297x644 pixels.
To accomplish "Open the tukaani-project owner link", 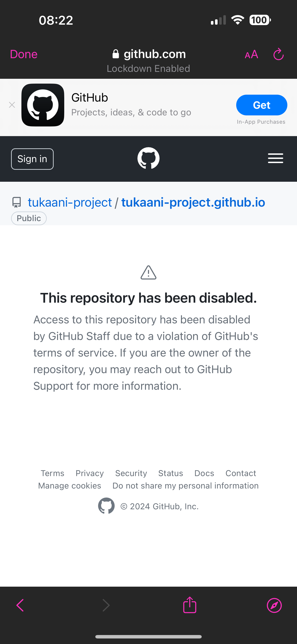I will tap(70, 202).
